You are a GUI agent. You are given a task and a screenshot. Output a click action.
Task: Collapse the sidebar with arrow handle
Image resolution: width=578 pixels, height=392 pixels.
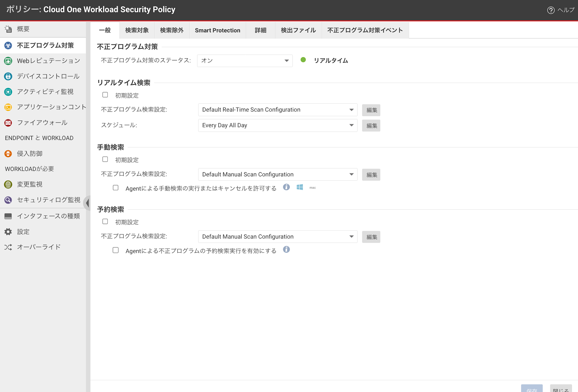pyautogui.click(x=87, y=203)
